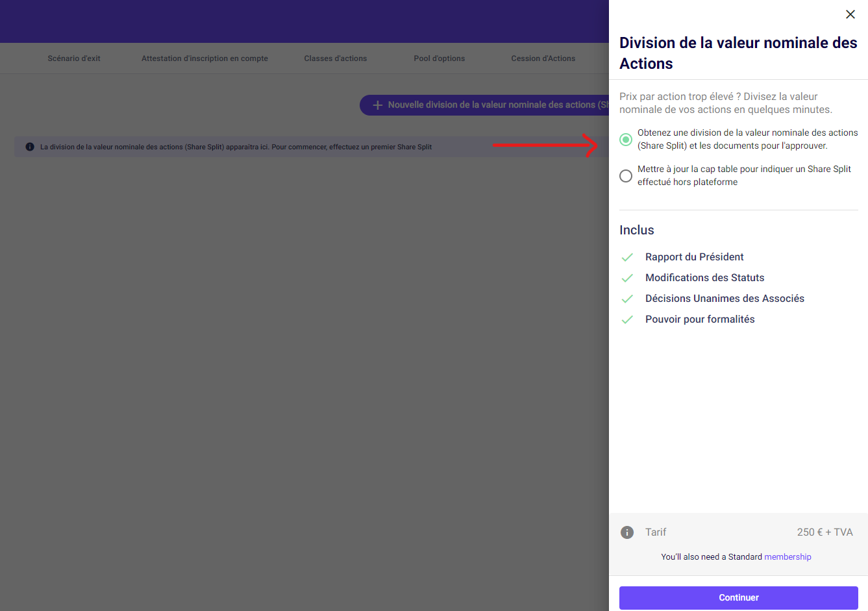This screenshot has width=868, height=611.
Task: Click the Share Split information banner text
Action: [236, 147]
